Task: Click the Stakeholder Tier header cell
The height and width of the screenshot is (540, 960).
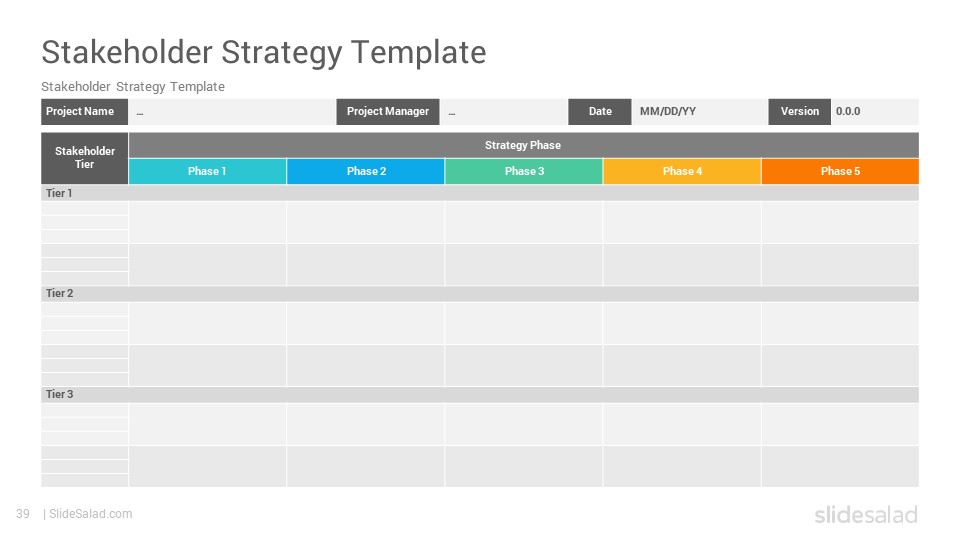Action: 84,158
